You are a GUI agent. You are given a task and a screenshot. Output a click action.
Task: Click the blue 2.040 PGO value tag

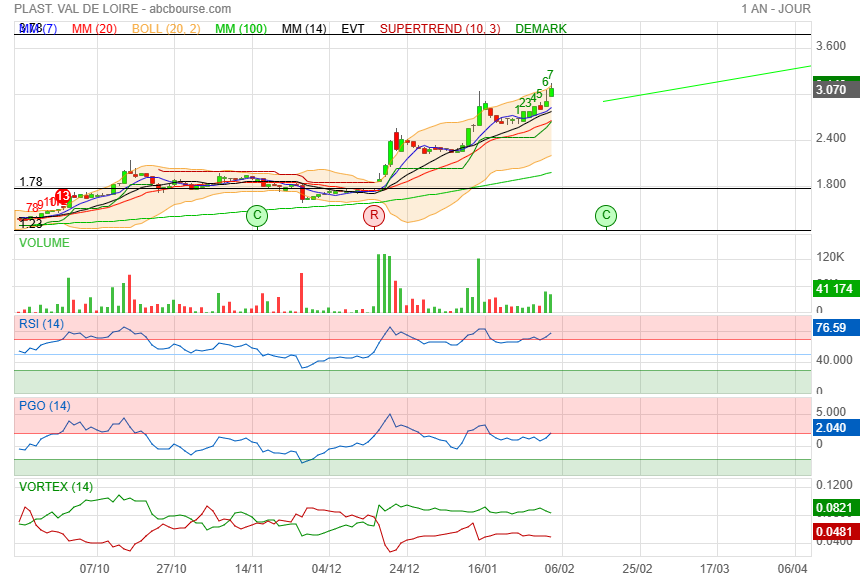pyautogui.click(x=831, y=427)
